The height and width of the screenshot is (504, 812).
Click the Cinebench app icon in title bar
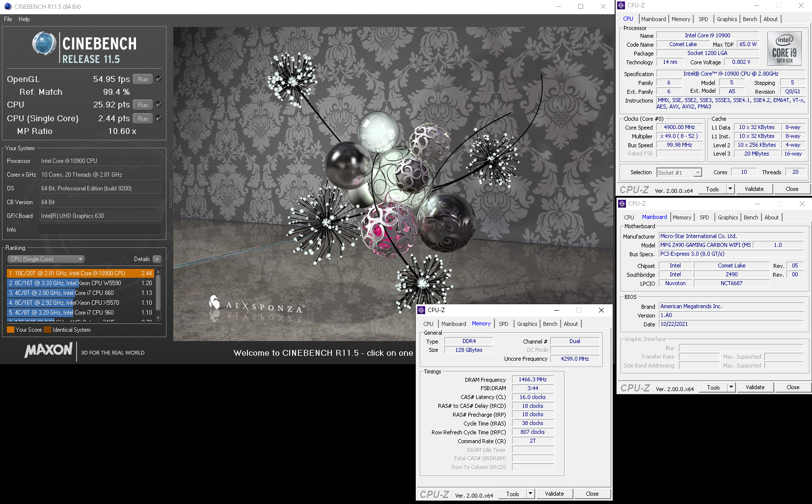[7, 6]
